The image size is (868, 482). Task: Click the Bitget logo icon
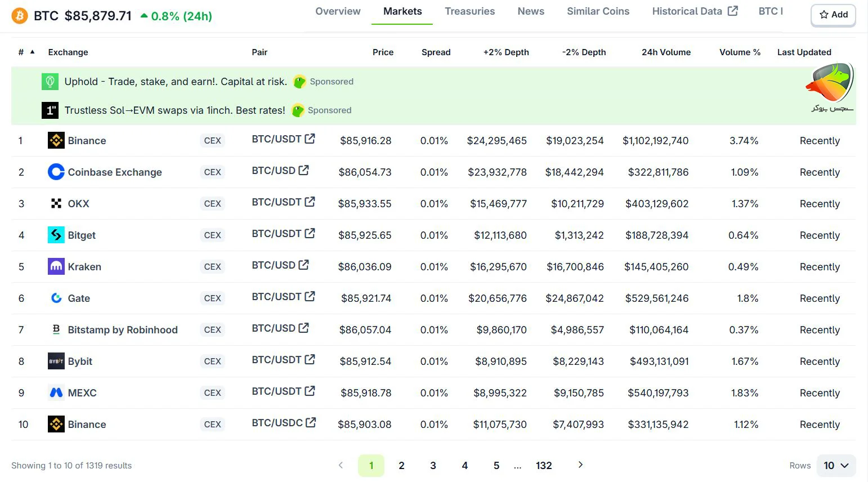pos(56,235)
